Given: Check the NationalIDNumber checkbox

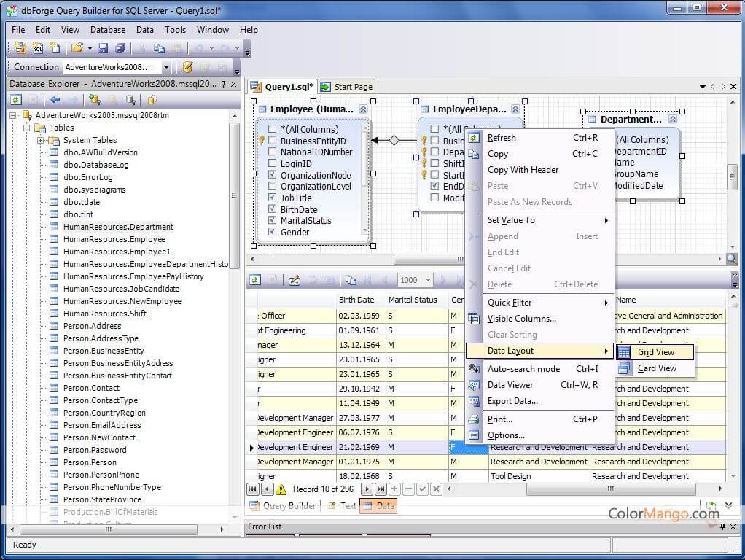Looking at the screenshot, I should click(272, 152).
